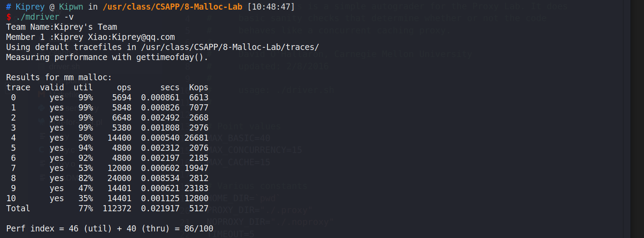Click the ./mdriver -v command text
This screenshot has height=238, width=644.
click(40, 17)
